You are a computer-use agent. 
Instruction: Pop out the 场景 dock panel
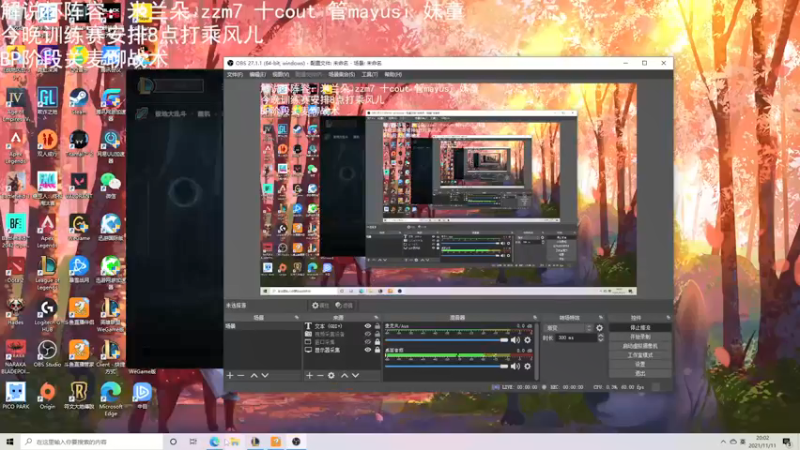click(296, 317)
